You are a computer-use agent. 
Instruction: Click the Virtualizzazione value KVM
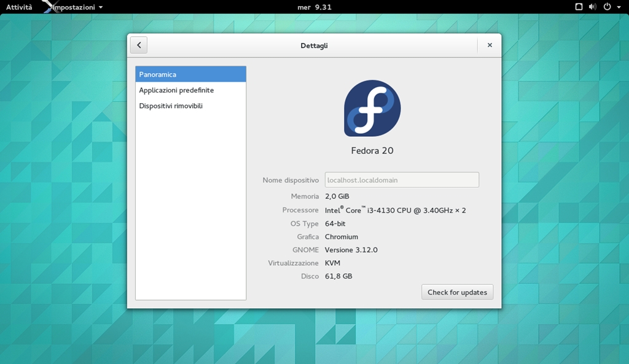[x=332, y=263]
